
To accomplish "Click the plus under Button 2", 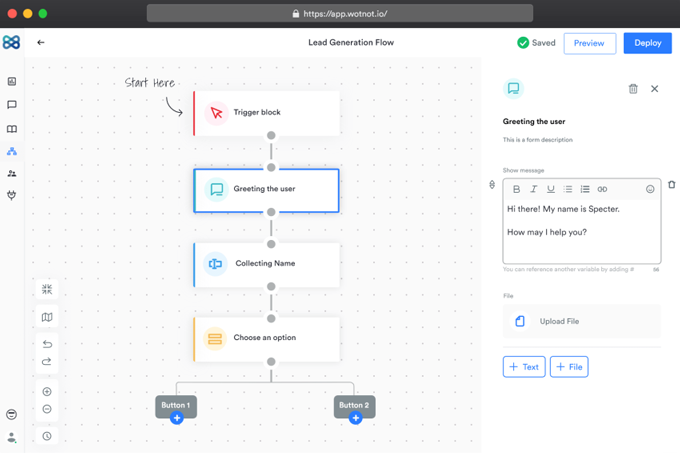I will (x=356, y=418).
